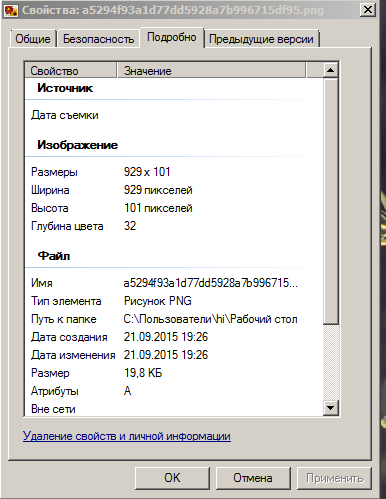The height and width of the screenshot is (499, 386).
Task: Select the Имя property row
Action: coord(174,283)
